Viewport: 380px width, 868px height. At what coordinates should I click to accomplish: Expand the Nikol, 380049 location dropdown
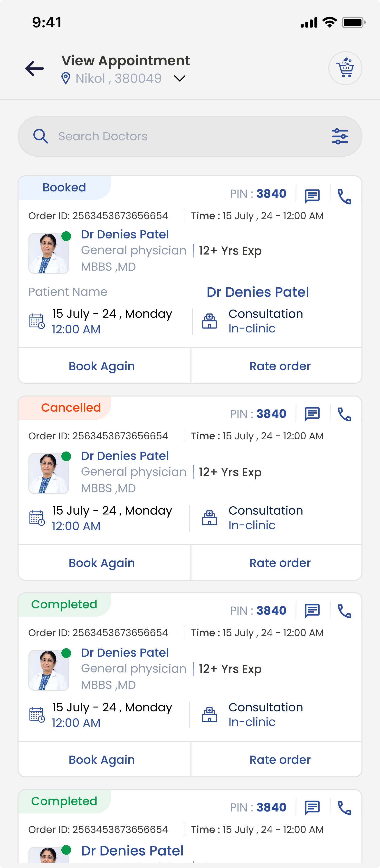click(180, 78)
